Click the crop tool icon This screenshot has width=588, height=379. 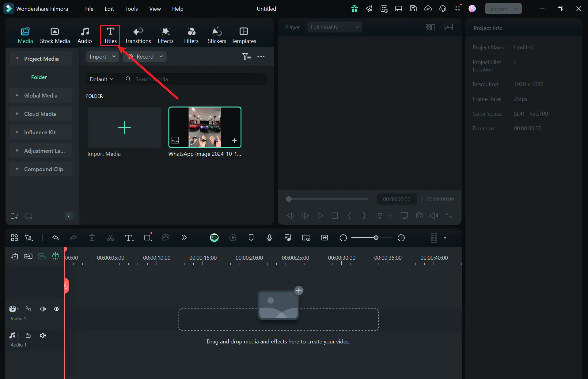tap(148, 238)
